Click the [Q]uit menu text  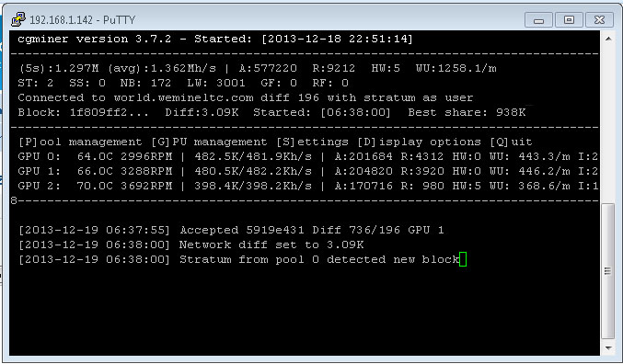[x=511, y=142]
